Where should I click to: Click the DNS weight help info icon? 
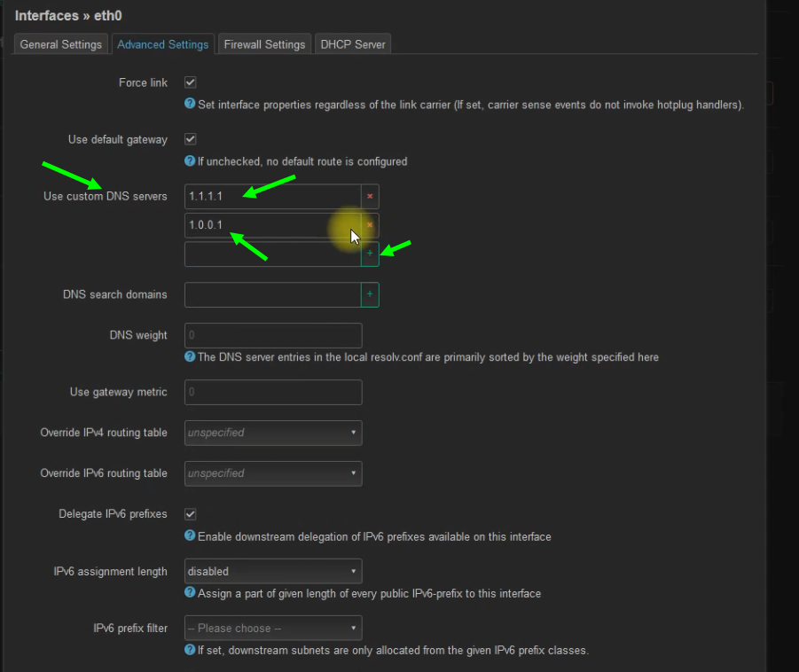pyautogui.click(x=190, y=357)
